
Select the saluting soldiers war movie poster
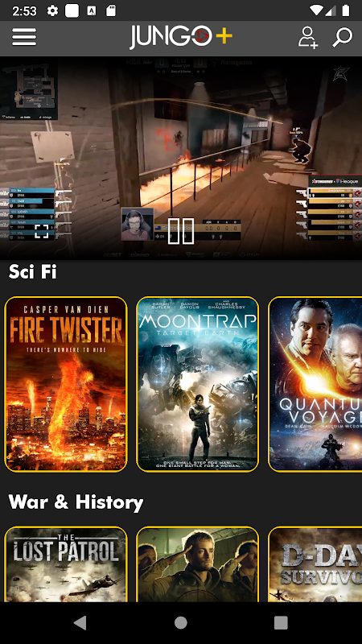pos(197,564)
